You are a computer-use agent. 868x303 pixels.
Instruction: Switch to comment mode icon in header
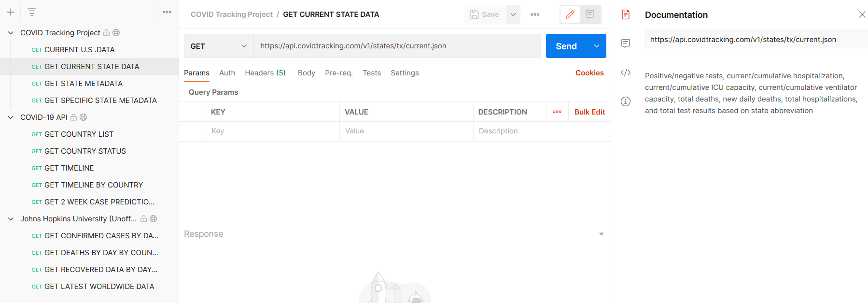click(x=590, y=14)
